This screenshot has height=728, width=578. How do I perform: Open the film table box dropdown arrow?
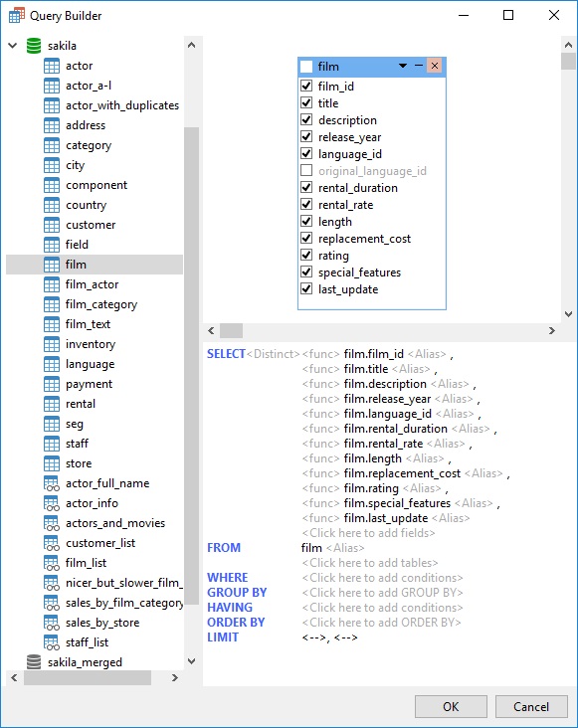coord(403,66)
